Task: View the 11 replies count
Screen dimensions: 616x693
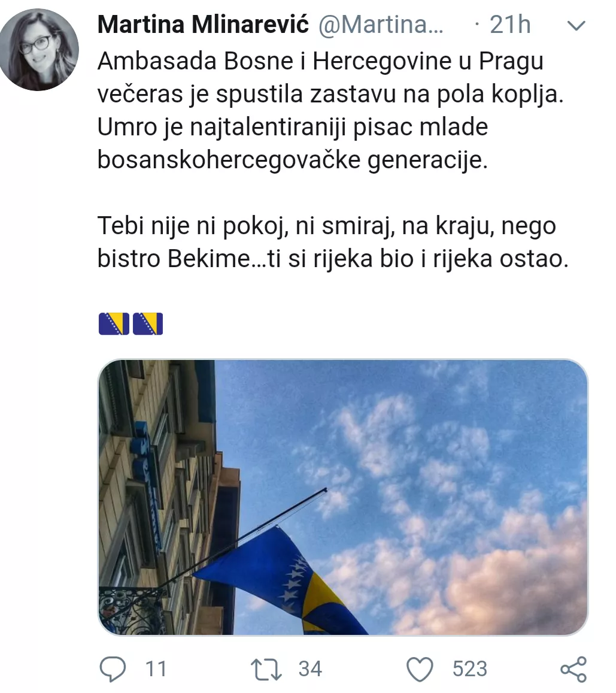Action: click(156, 669)
